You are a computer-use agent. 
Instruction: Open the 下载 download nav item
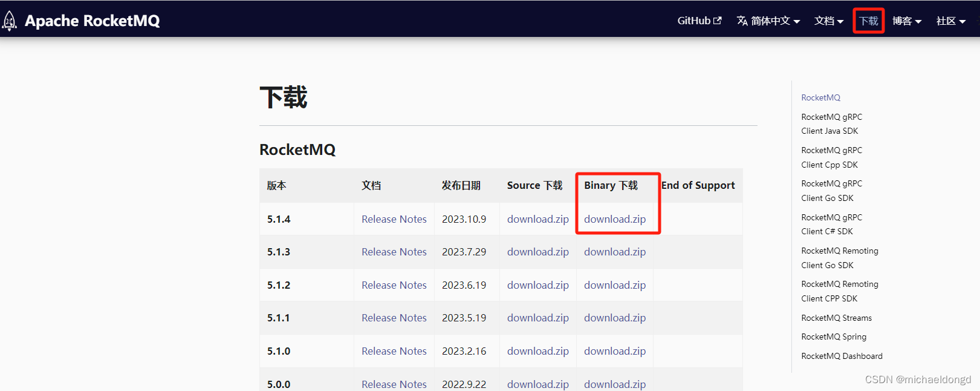click(869, 21)
